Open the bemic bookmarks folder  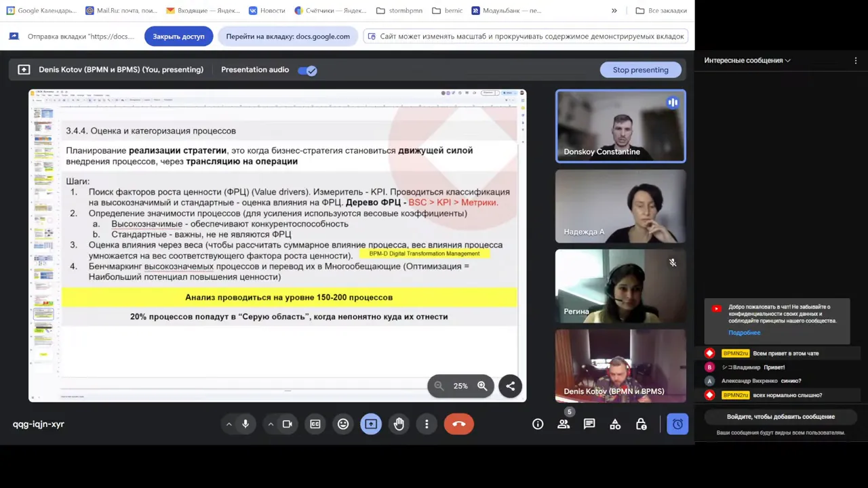click(447, 11)
